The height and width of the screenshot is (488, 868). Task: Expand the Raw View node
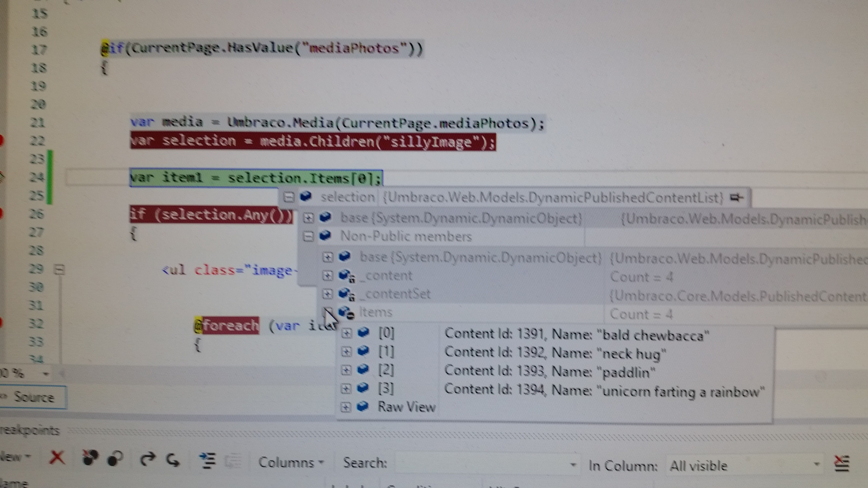tap(346, 407)
